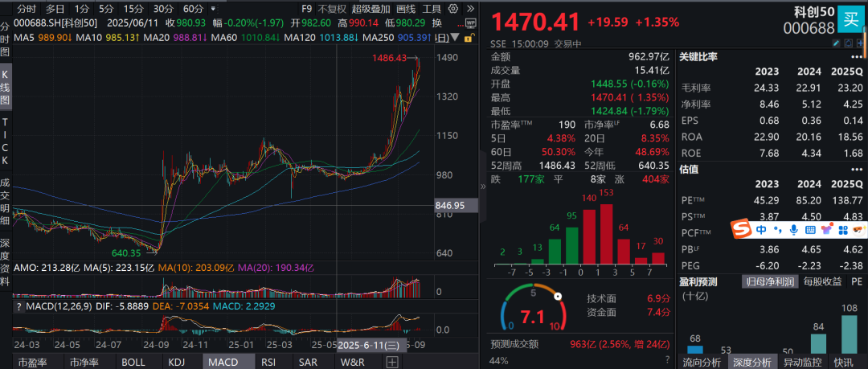Toggle Sogou punctuation mode icon
Viewport: 868px width, 369px height.
tap(778, 229)
